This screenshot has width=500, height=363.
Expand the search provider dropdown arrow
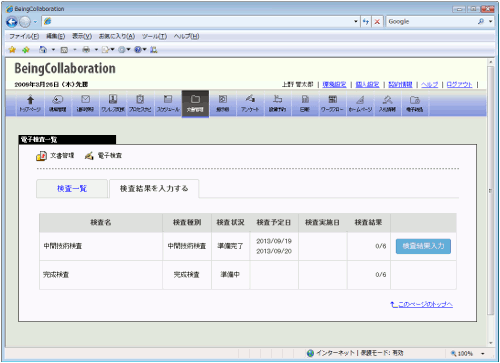tap(490, 22)
